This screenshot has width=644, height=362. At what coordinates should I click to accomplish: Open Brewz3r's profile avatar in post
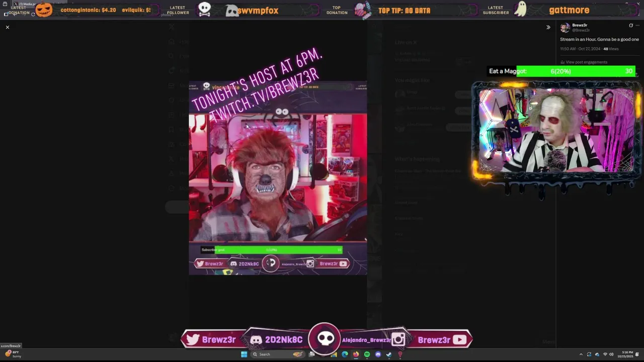click(565, 27)
